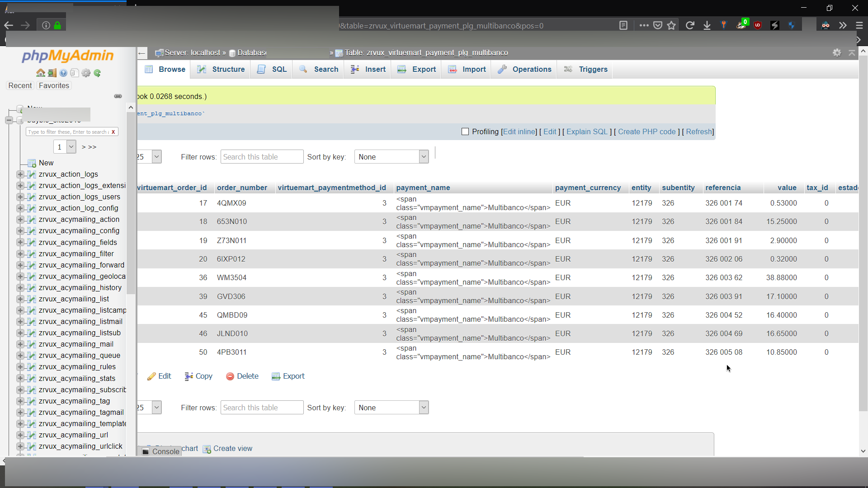Open the Sort by key dropdown

pos(392,157)
